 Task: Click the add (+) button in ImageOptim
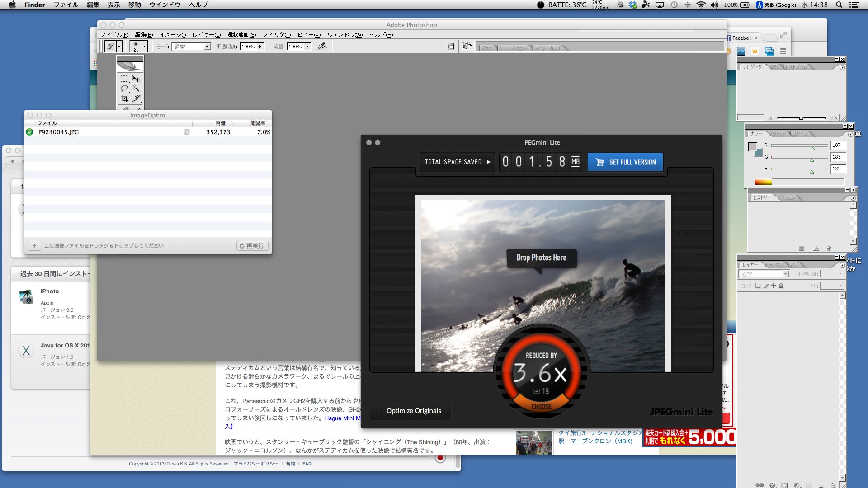click(34, 246)
